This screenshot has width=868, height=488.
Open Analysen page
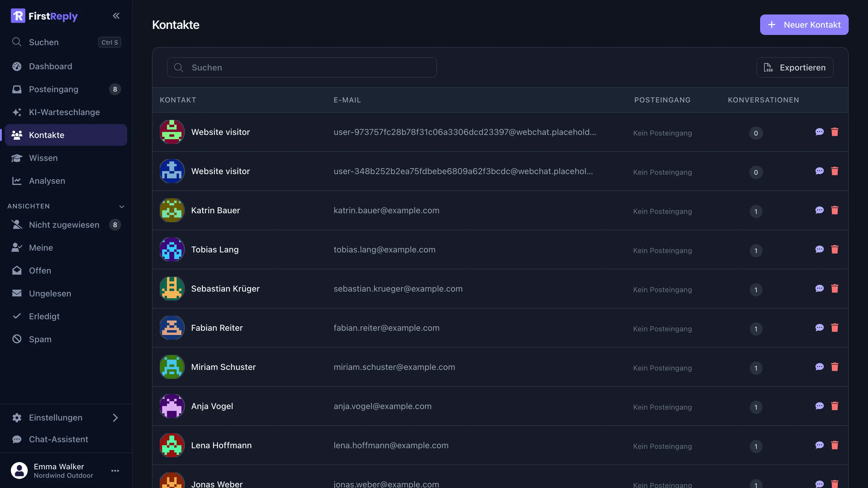66,181
